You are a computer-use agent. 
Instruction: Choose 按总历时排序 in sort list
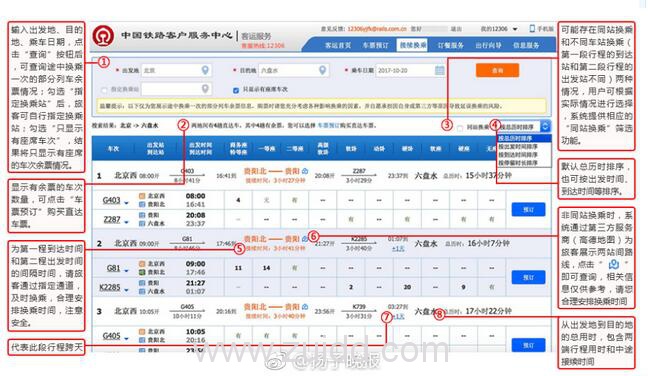pyautogui.click(x=524, y=138)
